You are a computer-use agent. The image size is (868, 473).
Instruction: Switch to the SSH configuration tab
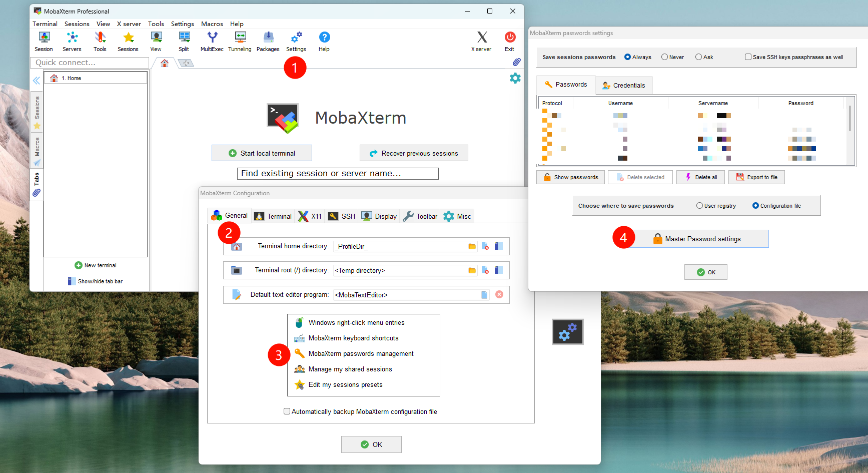342,216
